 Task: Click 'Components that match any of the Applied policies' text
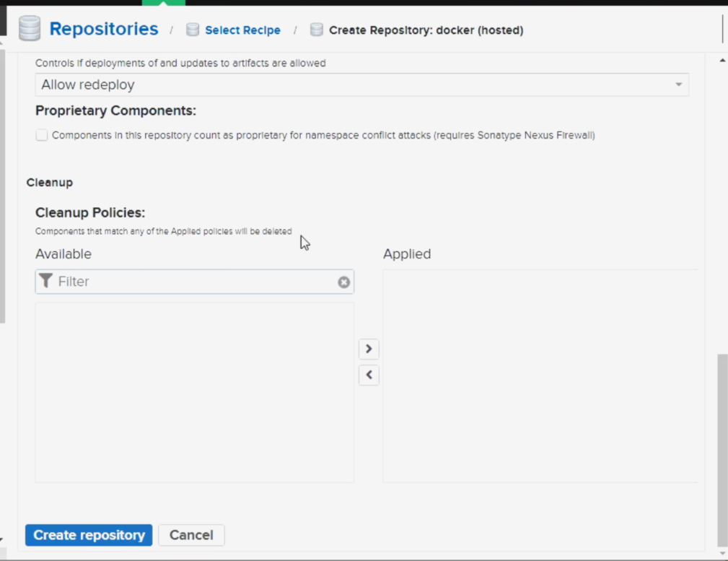164,232
